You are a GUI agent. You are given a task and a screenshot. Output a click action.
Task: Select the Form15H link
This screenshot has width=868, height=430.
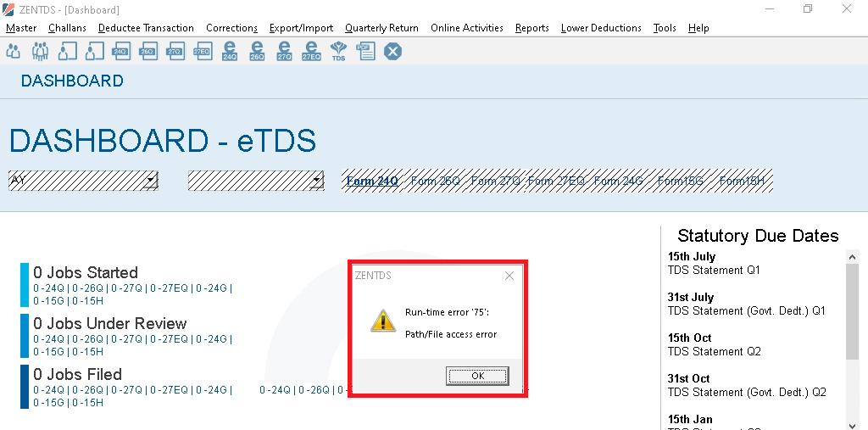(742, 181)
